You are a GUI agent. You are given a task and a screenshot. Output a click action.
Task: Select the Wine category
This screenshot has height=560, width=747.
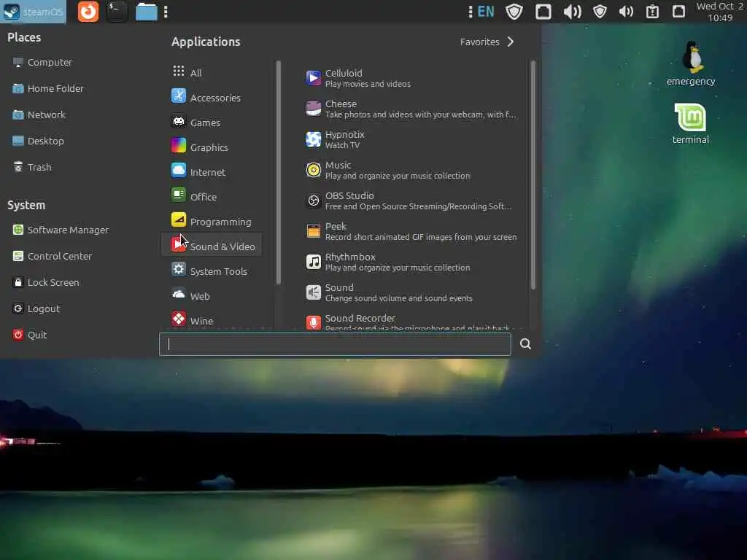coord(211,321)
